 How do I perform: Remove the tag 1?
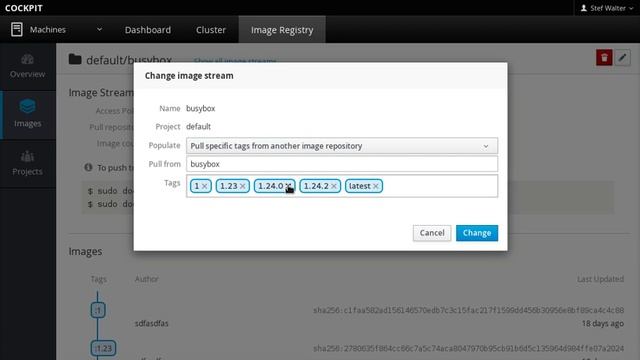tap(205, 187)
